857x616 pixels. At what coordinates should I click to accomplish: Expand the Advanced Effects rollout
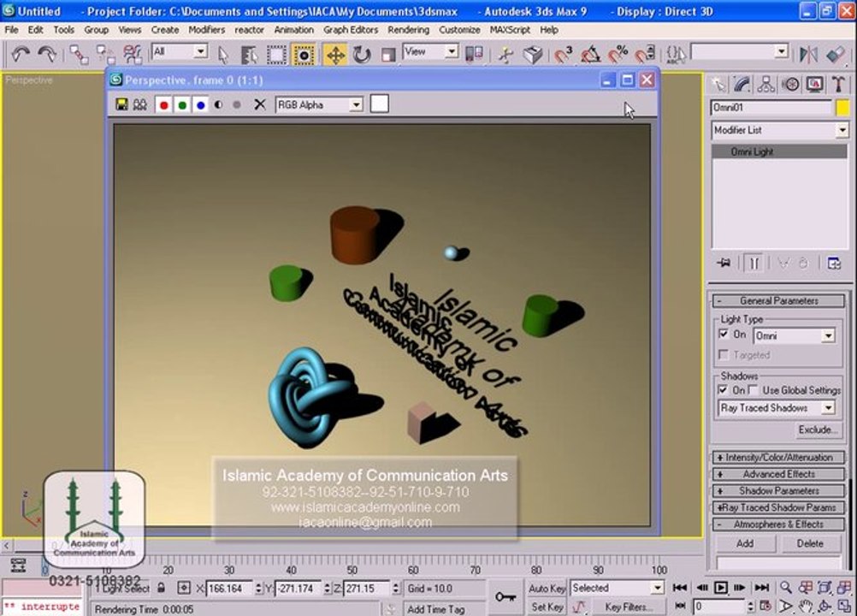coord(778,475)
